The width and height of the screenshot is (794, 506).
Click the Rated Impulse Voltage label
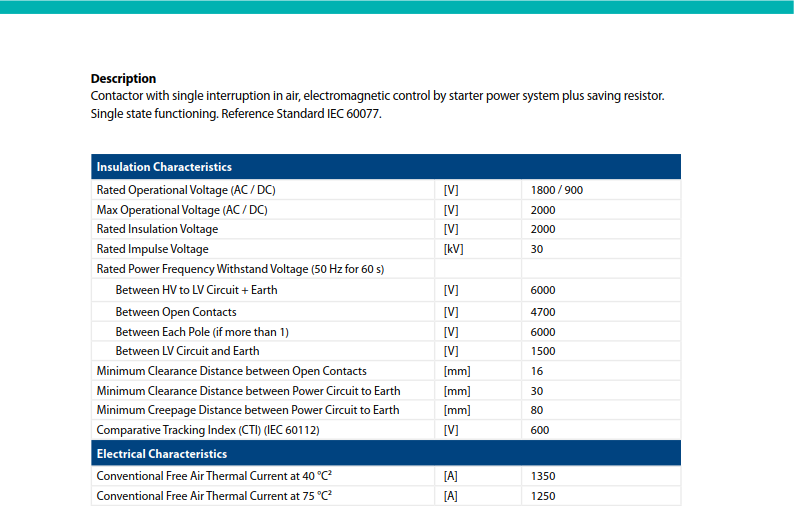coord(152,249)
